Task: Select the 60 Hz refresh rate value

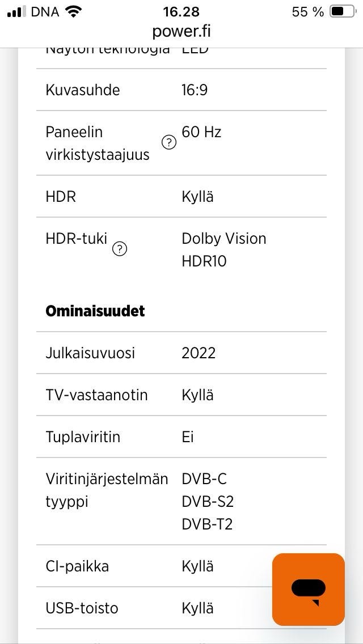Action: pos(201,132)
